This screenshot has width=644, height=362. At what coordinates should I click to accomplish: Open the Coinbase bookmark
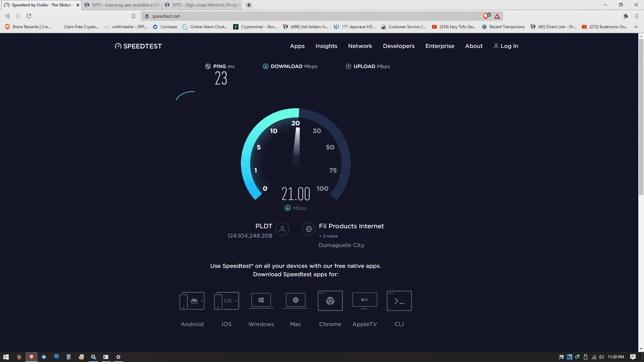pos(165,27)
